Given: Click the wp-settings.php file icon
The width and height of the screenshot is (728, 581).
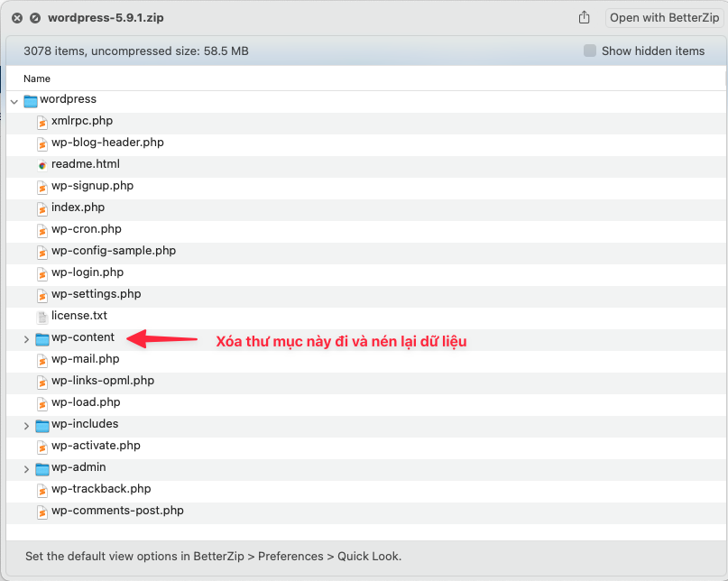Looking at the screenshot, I should pyautogui.click(x=42, y=295).
